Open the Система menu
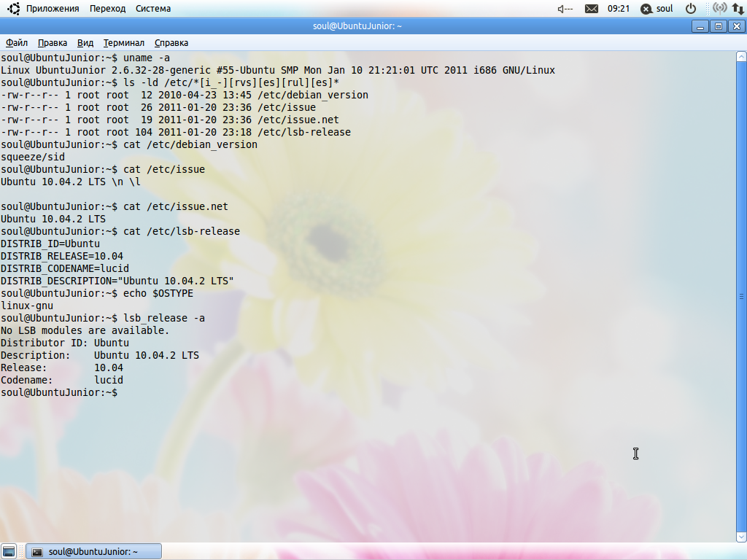Screen dimensions: 747x560 click(x=153, y=9)
